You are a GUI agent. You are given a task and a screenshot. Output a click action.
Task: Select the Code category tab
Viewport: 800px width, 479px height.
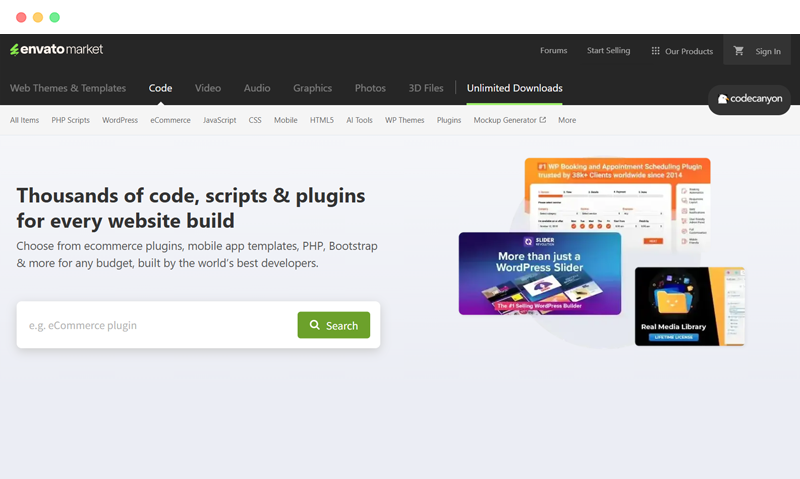160,88
